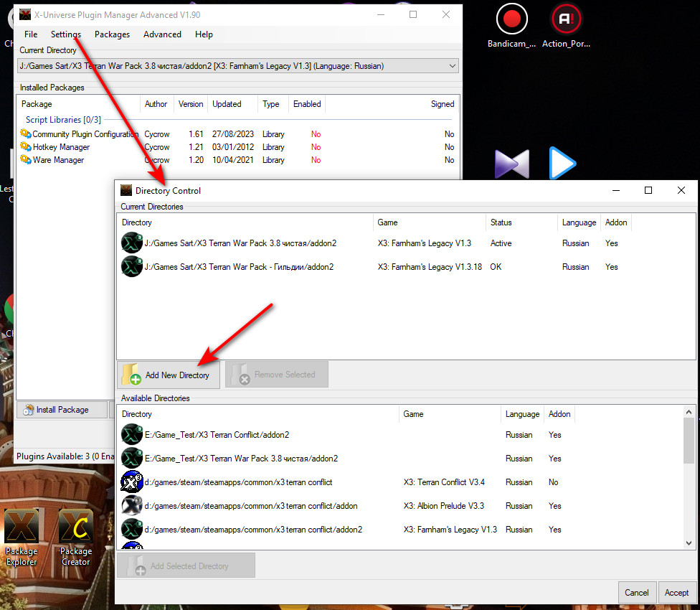The height and width of the screenshot is (610, 700).
Task: Click the Albion Prelude V3.3 directory icon
Action: 132,506
